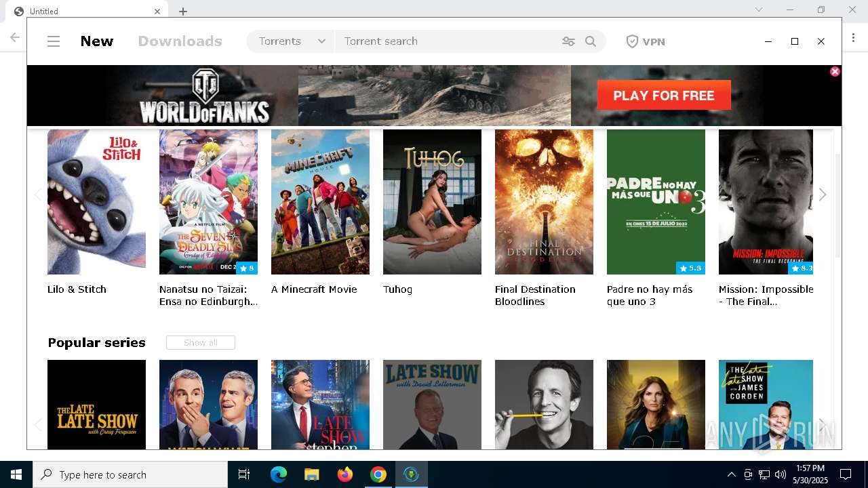Click the "Nanatsu no Taizai" title text
This screenshot has width=868, height=488.
208,296
